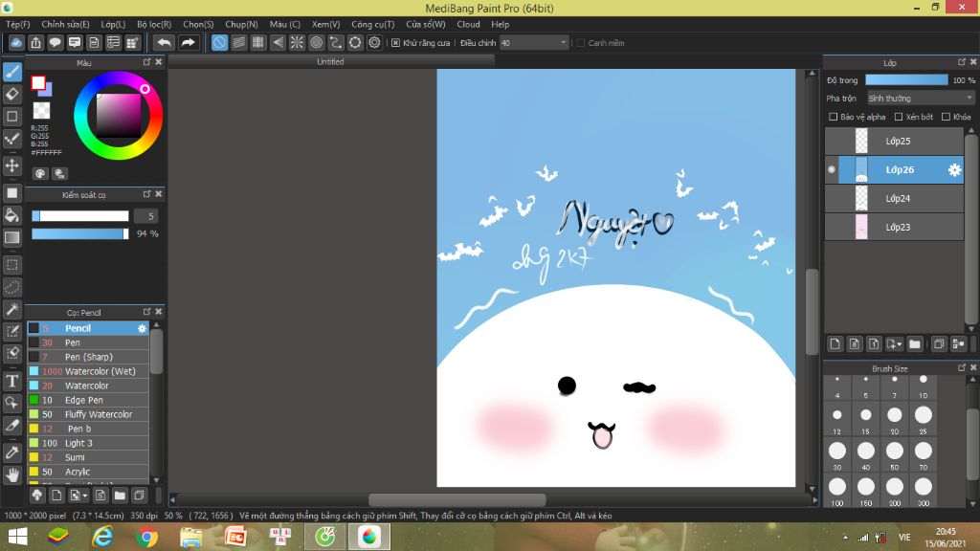Pick the Hand pan tool
The height and width of the screenshot is (551, 980).
(x=12, y=474)
